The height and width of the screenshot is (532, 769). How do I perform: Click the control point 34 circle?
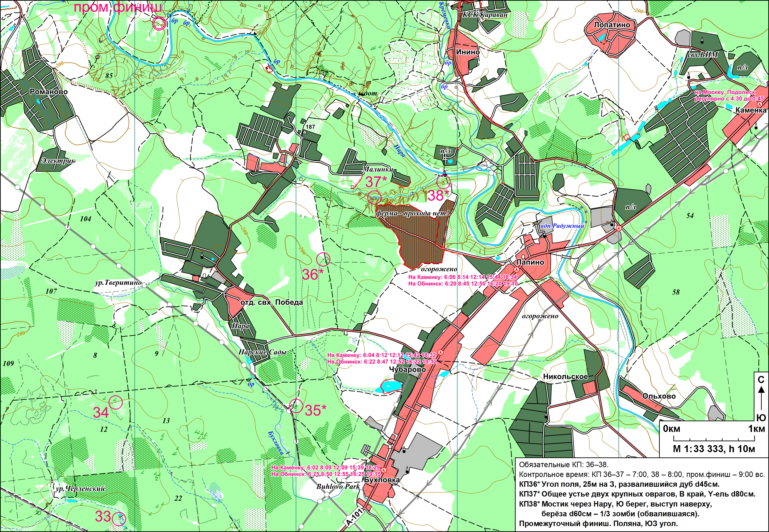(x=116, y=402)
